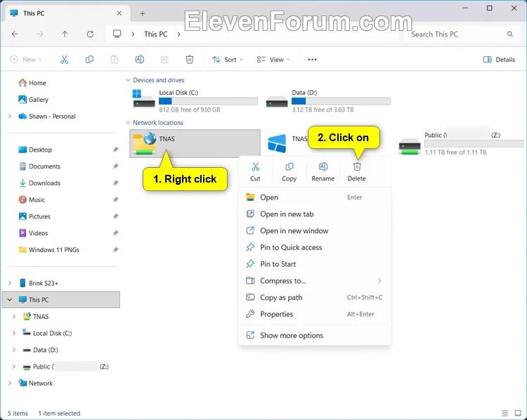This screenshot has width=527, height=420.
Task: Select Copy as path
Action: [x=315, y=297]
